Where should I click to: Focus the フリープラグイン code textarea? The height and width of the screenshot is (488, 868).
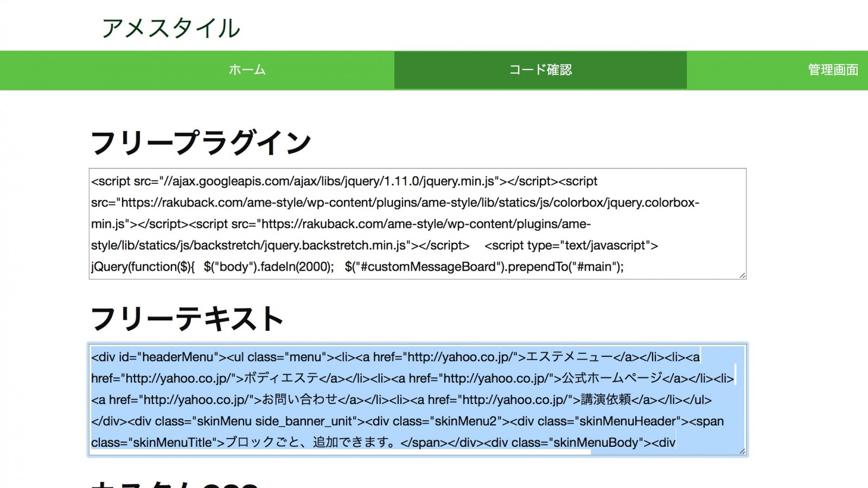point(418,224)
